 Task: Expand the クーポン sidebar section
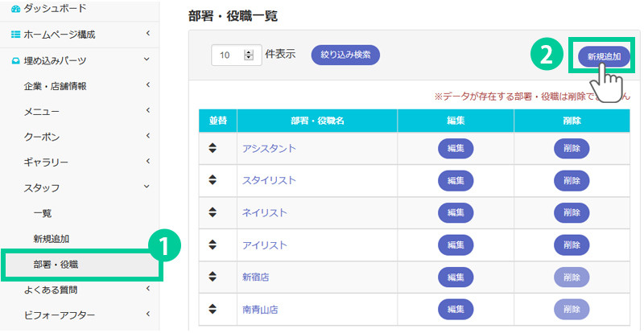click(x=148, y=137)
